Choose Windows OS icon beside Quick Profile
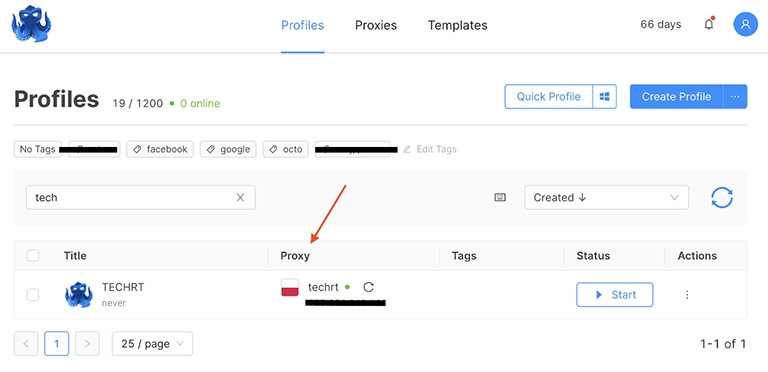768x372 pixels. click(x=604, y=96)
